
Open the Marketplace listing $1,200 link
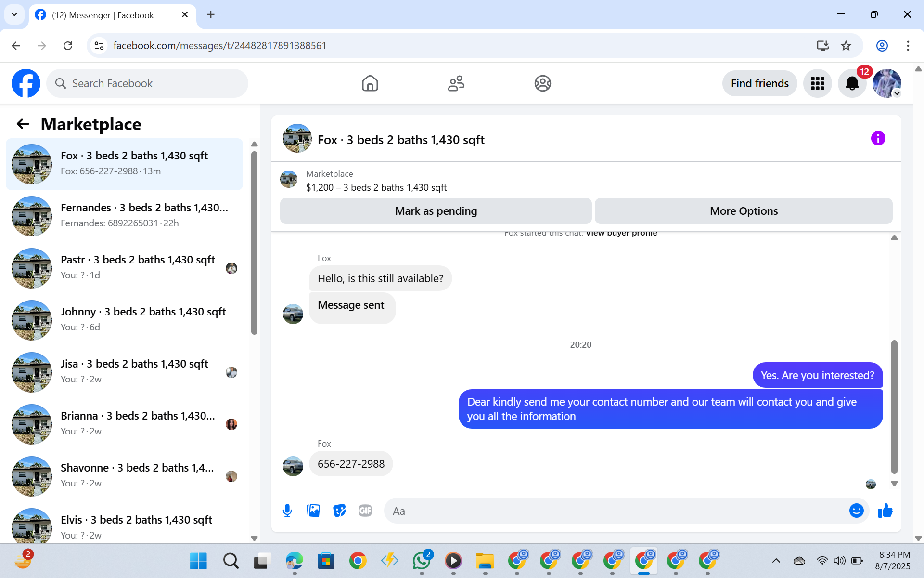click(x=376, y=187)
